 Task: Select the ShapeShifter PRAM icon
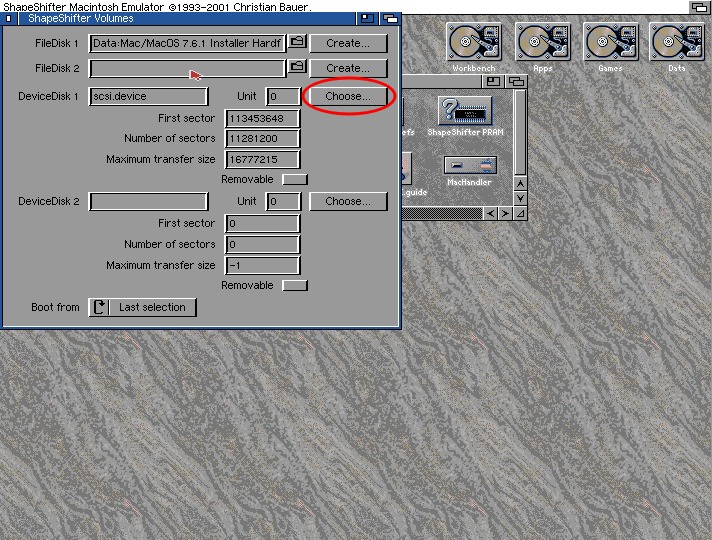tap(465, 110)
